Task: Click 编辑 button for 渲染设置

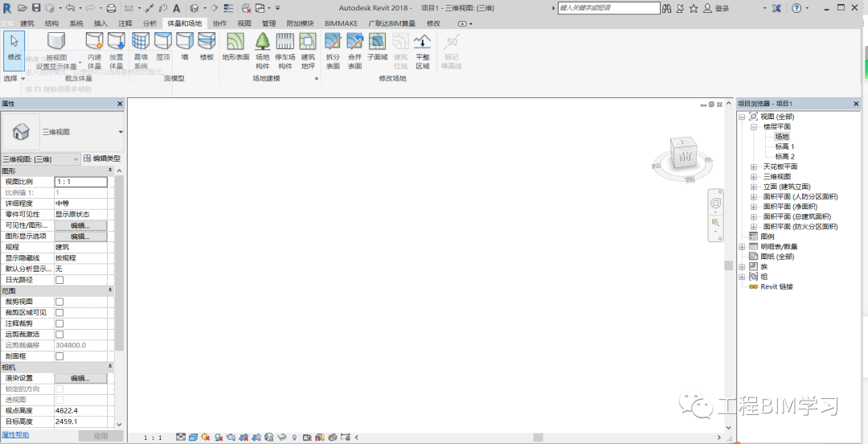Action: 80,378
